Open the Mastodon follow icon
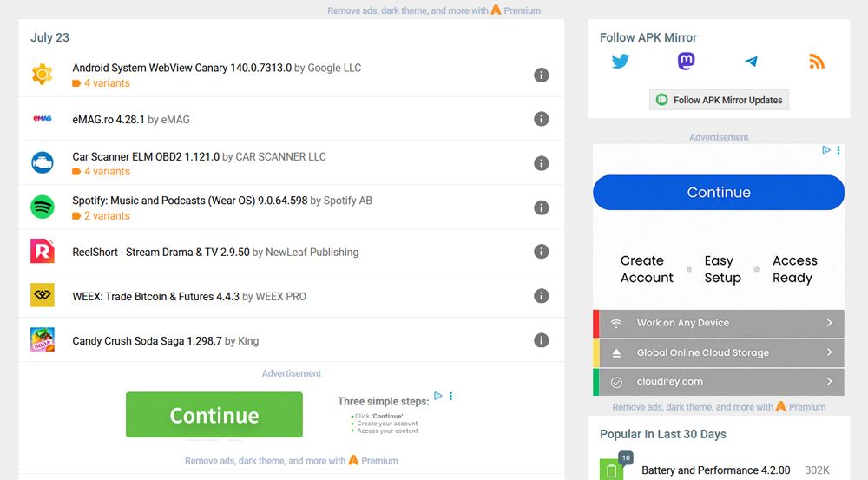The width and height of the screenshot is (868, 480). point(686,62)
